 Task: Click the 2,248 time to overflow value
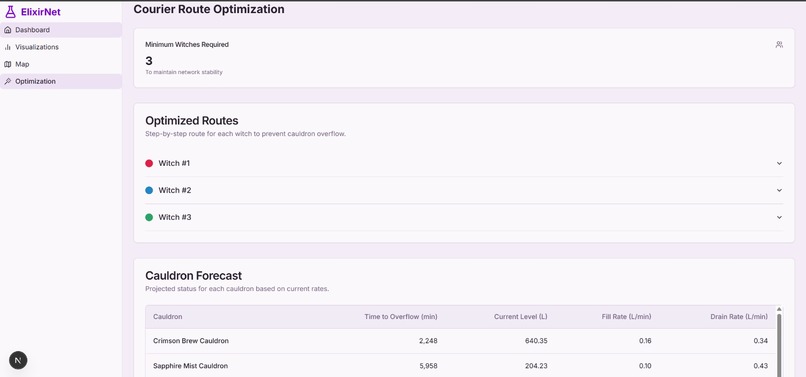pos(428,341)
